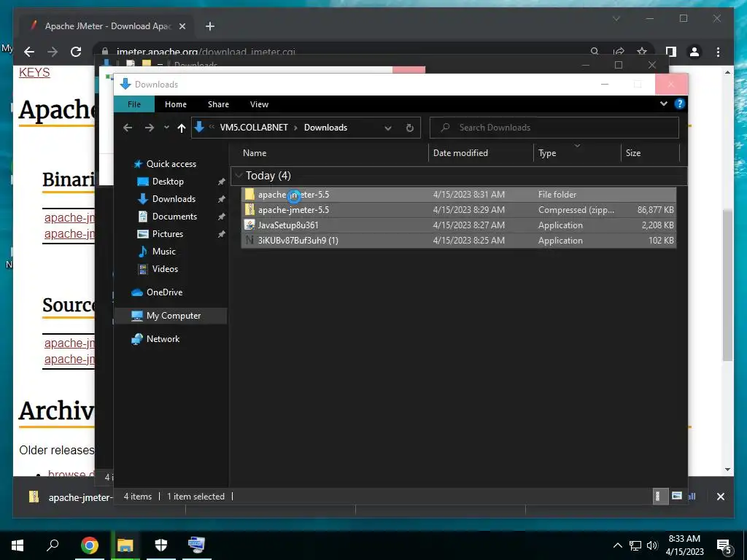This screenshot has width=747, height=560.
Task: Open Music in navigation pane
Action: click(163, 252)
